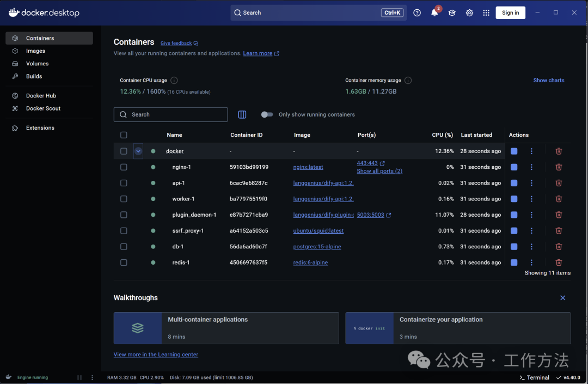Image resolution: width=588 pixels, height=384 pixels.
Task: Open View more in the Learning center
Action: coord(156,355)
